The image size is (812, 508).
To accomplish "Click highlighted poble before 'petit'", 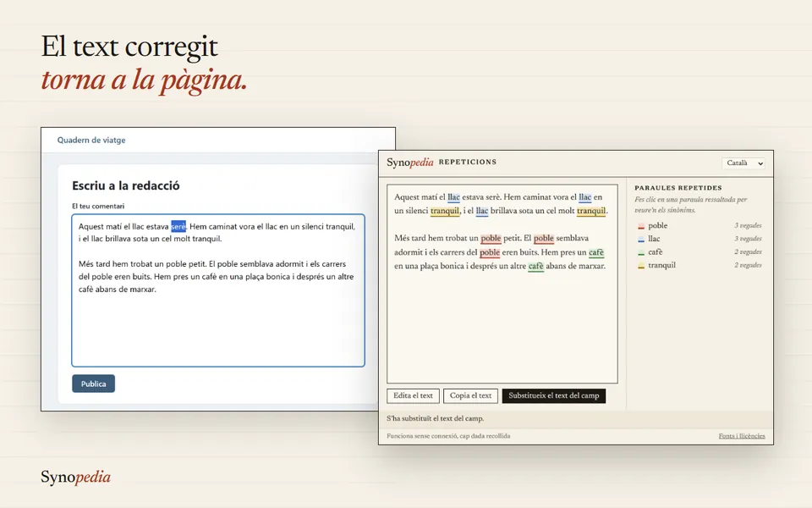I will coord(491,239).
